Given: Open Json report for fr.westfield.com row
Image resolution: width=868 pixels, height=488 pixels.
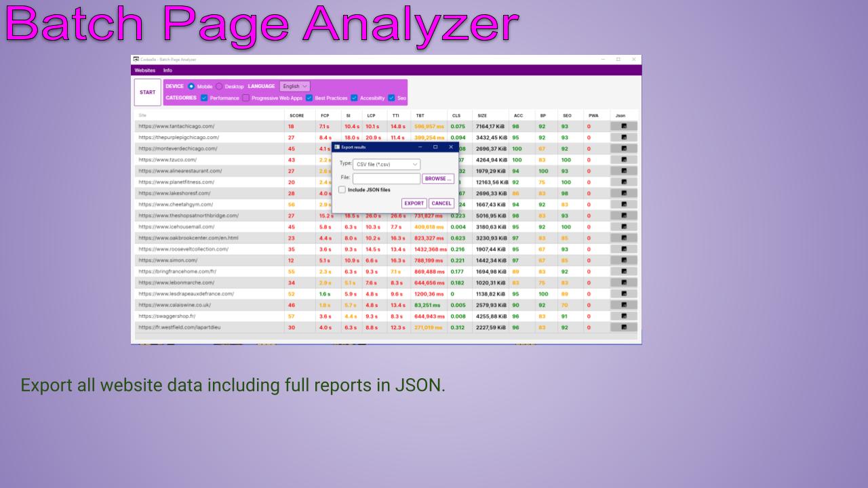Looking at the screenshot, I should tap(623, 327).
